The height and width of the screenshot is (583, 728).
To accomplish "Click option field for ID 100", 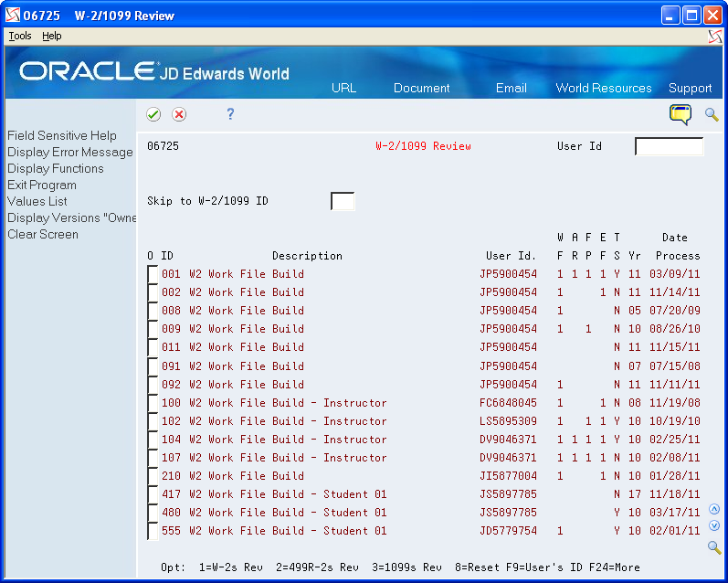I will click(x=153, y=403).
